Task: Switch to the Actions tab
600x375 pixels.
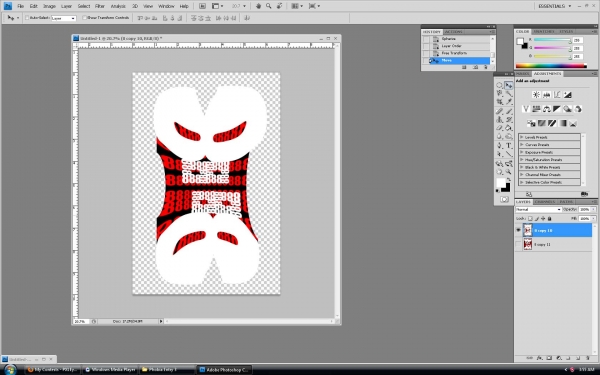Action: pyautogui.click(x=453, y=32)
